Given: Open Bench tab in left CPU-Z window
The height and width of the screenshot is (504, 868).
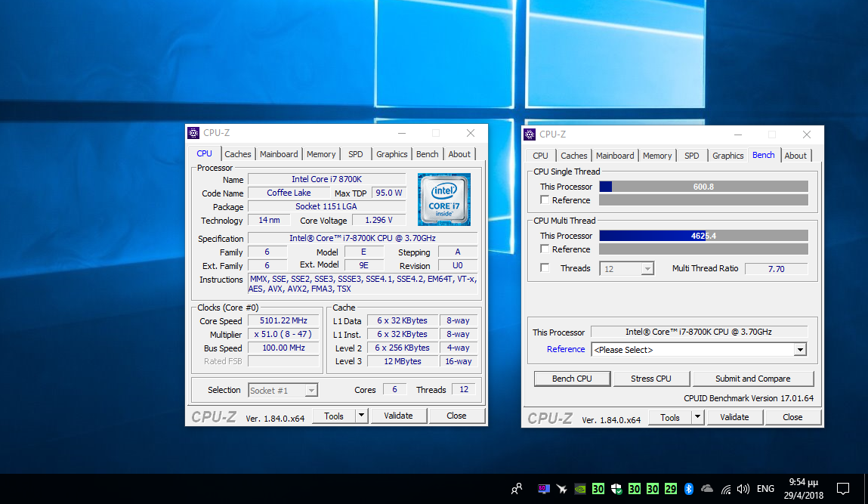Looking at the screenshot, I should pyautogui.click(x=427, y=154).
